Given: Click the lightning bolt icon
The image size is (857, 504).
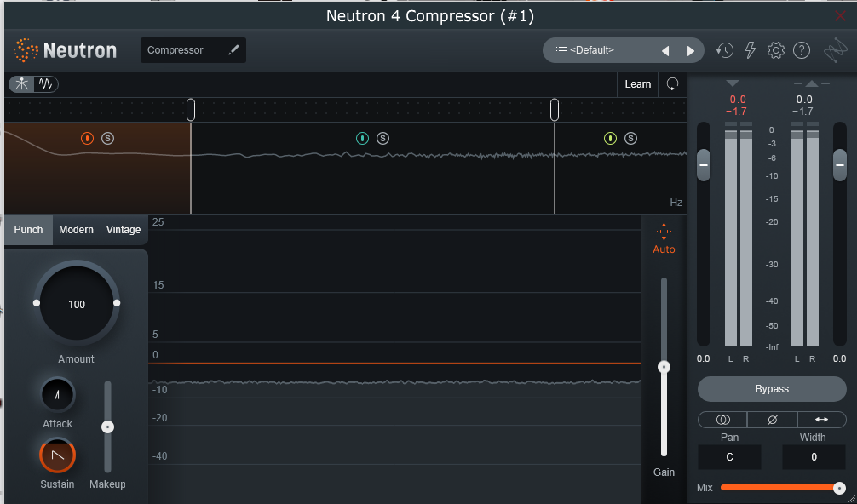Looking at the screenshot, I should pyautogui.click(x=751, y=50).
